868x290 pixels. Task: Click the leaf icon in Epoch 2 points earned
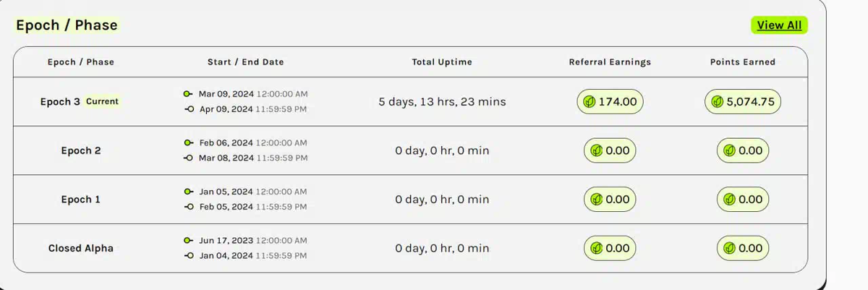731,151
